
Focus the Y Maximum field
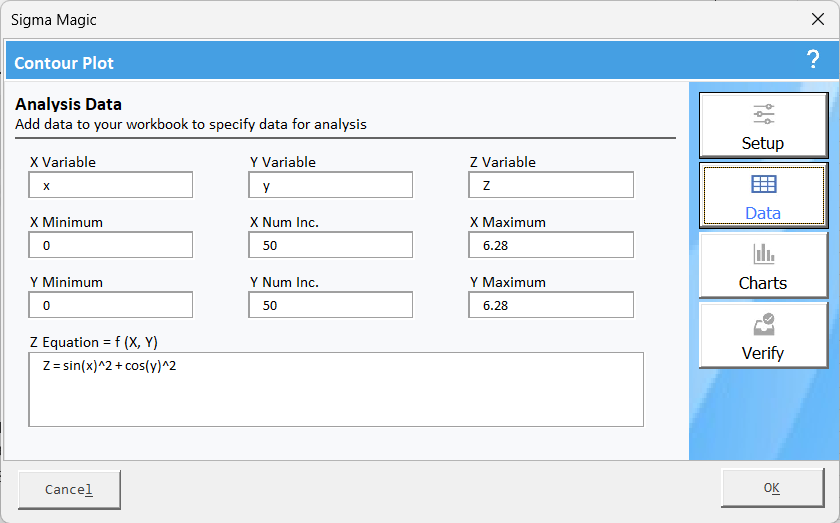[x=551, y=305]
